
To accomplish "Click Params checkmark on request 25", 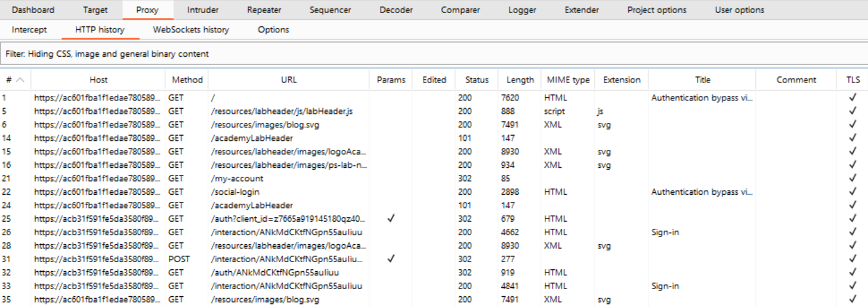I will [x=391, y=219].
